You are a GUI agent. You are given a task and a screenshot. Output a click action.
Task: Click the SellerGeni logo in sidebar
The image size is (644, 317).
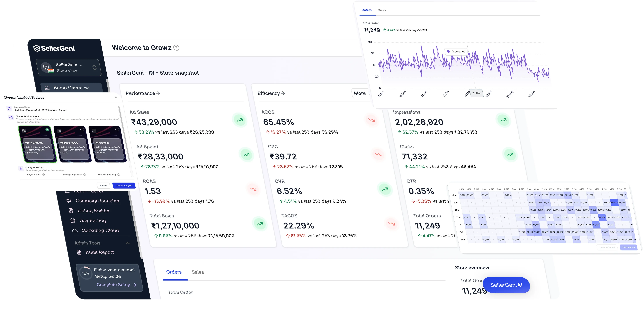(x=54, y=48)
